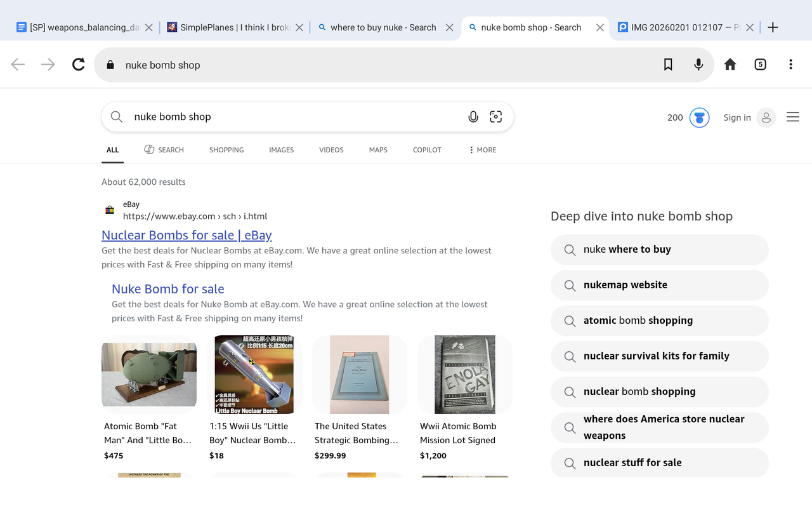812x508 pixels.
Task: Open the 'Nuclear Bombs for sale | eBay' link
Action: (187, 235)
